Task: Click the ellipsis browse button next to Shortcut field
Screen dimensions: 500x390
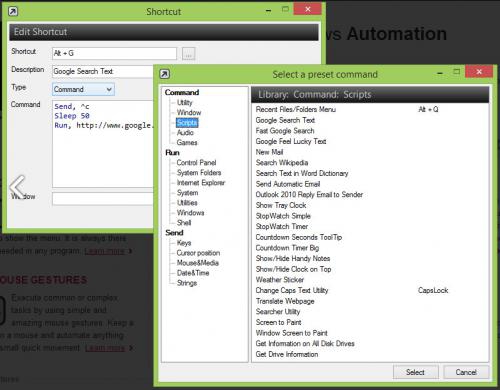Action: point(189,54)
